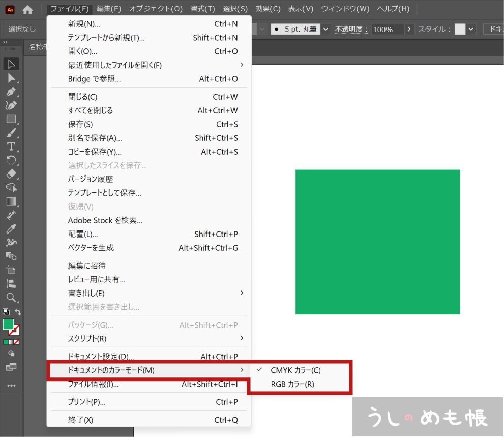Open the 編集 menu
The image size is (504, 437).
coord(109,9)
